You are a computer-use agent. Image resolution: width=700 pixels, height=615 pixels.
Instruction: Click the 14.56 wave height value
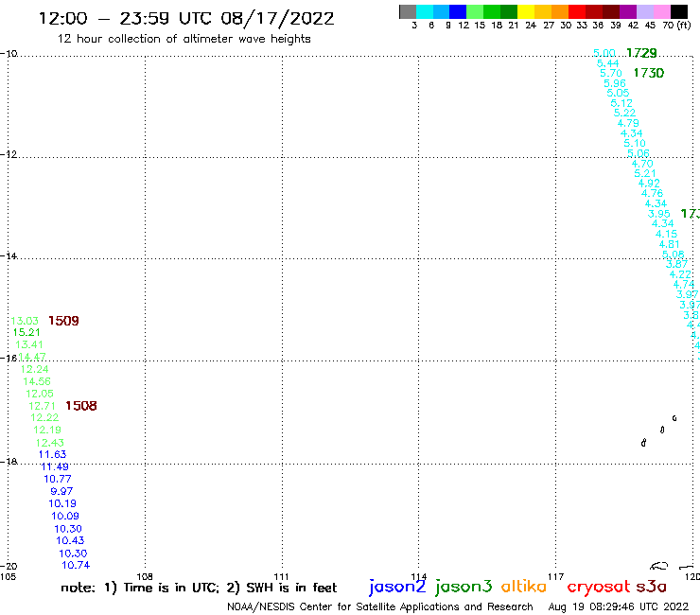point(37,381)
